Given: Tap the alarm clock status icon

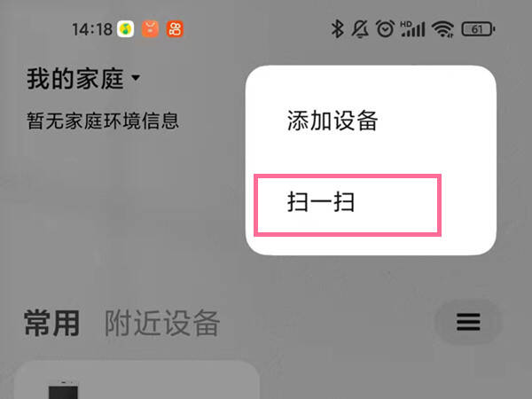Looking at the screenshot, I should pyautogui.click(x=385, y=29).
